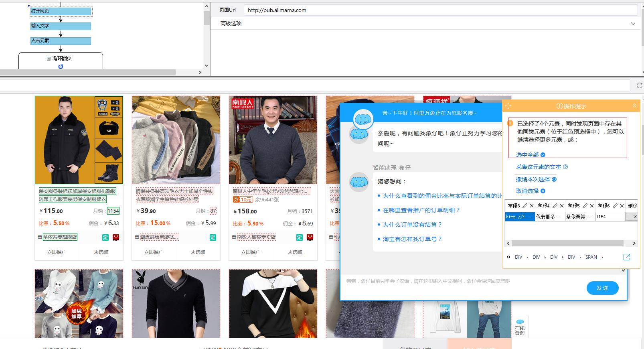Select the 打开网页 step in the workflow
The image size is (644, 349).
(x=61, y=11)
